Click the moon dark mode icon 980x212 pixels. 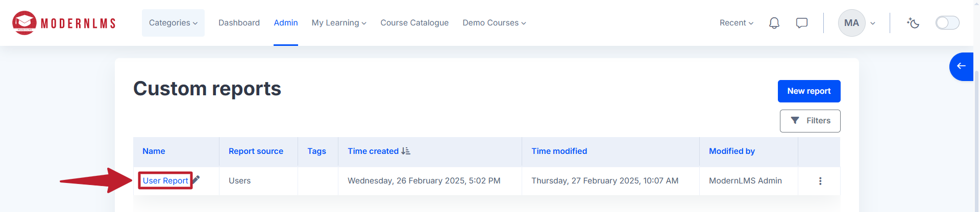coord(913,23)
